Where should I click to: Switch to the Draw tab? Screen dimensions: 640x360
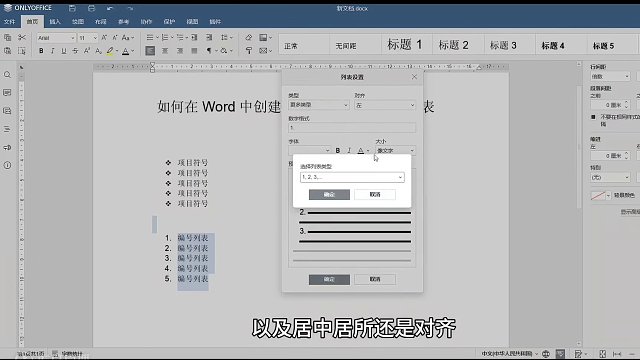pyautogui.click(x=78, y=22)
